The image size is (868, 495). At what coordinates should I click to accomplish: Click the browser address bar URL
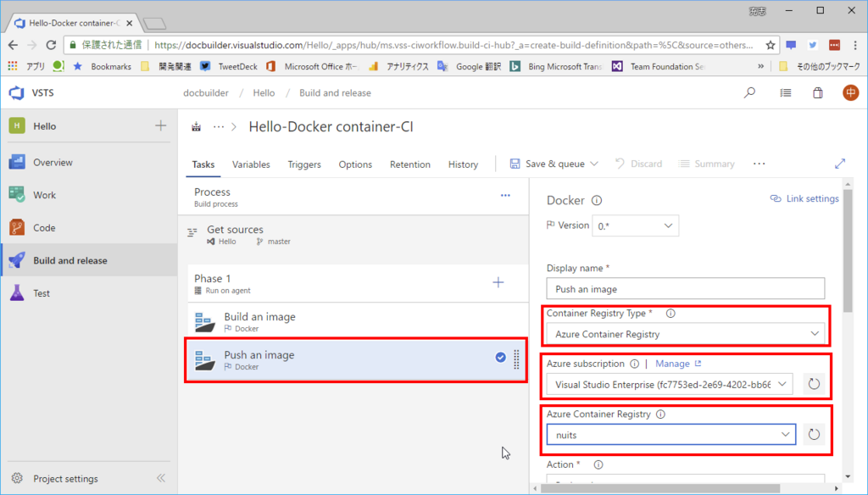(454, 45)
